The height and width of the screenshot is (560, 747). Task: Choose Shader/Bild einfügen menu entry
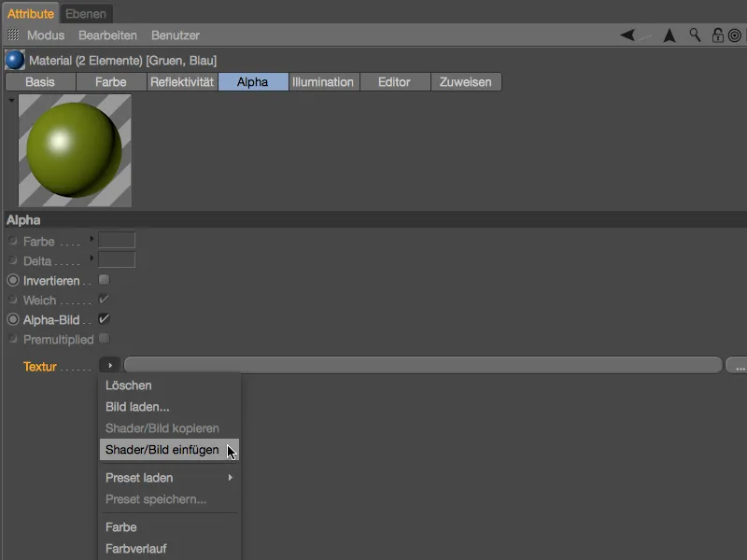pyautogui.click(x=169, y=450)
